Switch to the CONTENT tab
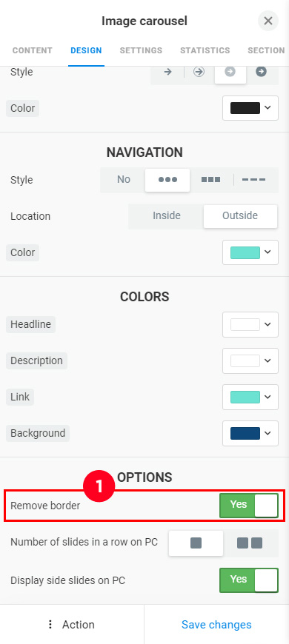The width and height of the screenshot is (289, 644). coord(33,50)
